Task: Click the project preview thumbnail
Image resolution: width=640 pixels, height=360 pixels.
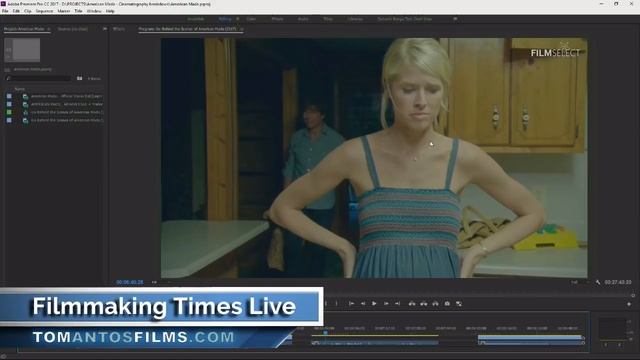Action: [x=22, y=50]
